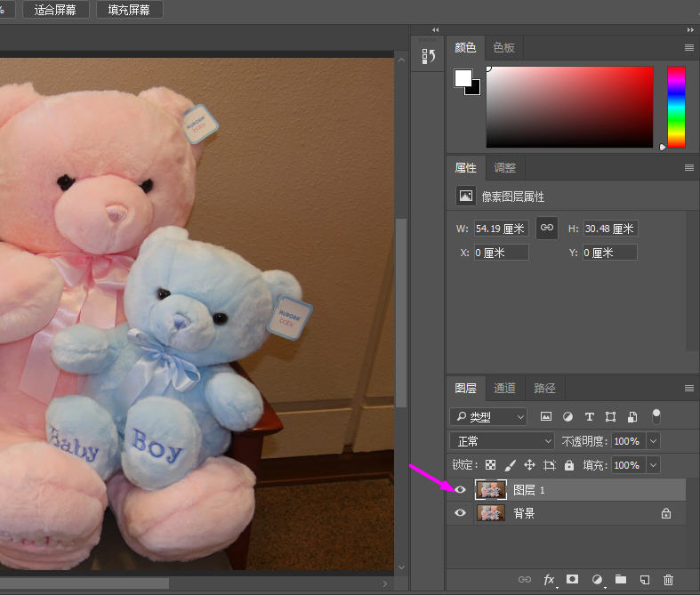
Task: Add a layer mask
Action: tap(573, 580)
